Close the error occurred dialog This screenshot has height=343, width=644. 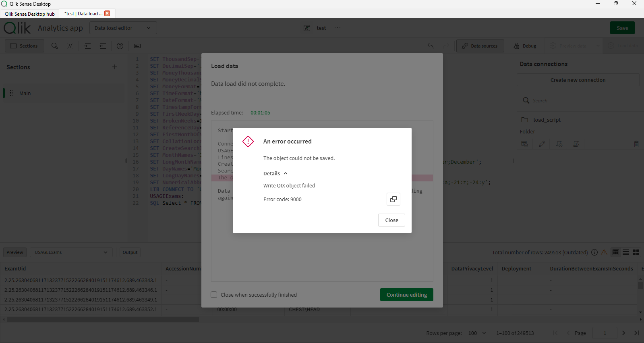pyautogui.click(x=391, y=220)
